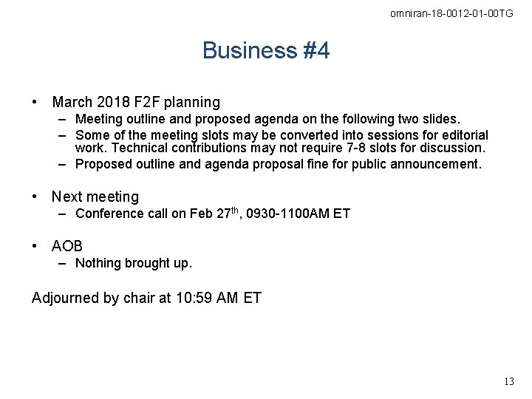The width and height of the screenshot is (532, 399).
Task: Click the bullet dot before "AOB"
Action: [x=35, y=245]
